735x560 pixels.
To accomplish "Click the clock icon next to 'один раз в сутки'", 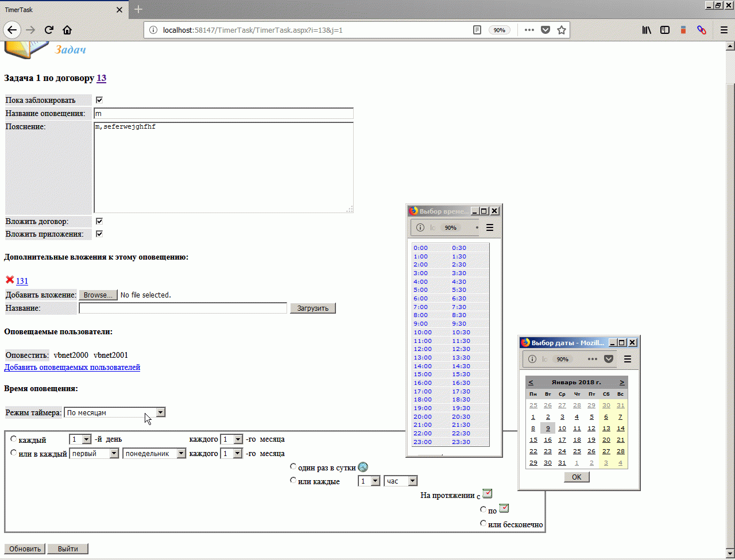I will (x=362, y=467).
